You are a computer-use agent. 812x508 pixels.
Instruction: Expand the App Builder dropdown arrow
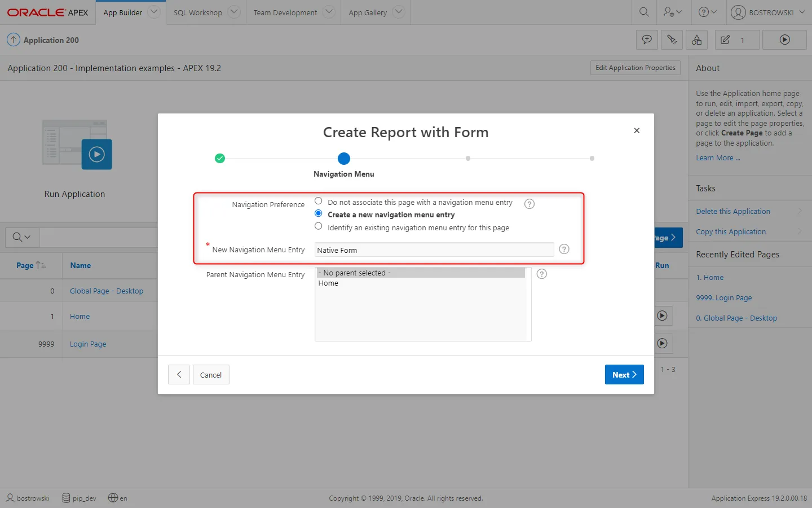click(154, 12)
